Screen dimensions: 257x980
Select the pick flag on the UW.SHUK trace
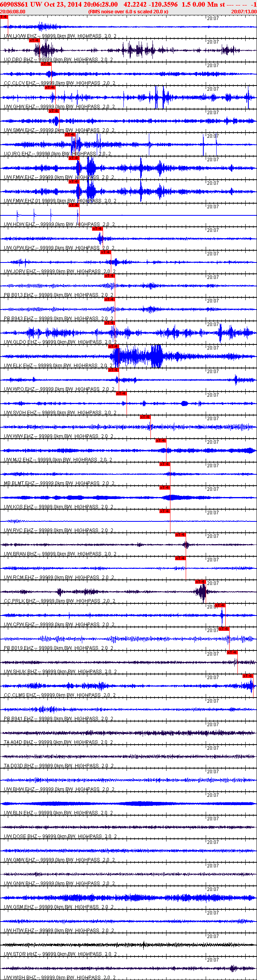point(232,652)
